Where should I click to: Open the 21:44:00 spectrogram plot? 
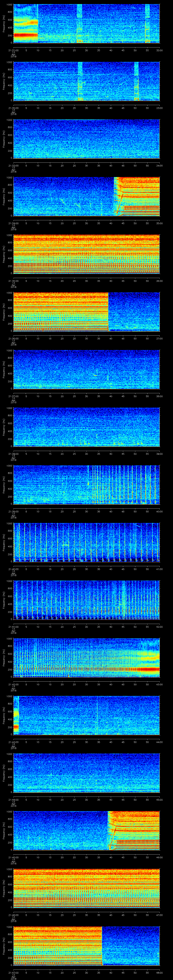point(86,773)
